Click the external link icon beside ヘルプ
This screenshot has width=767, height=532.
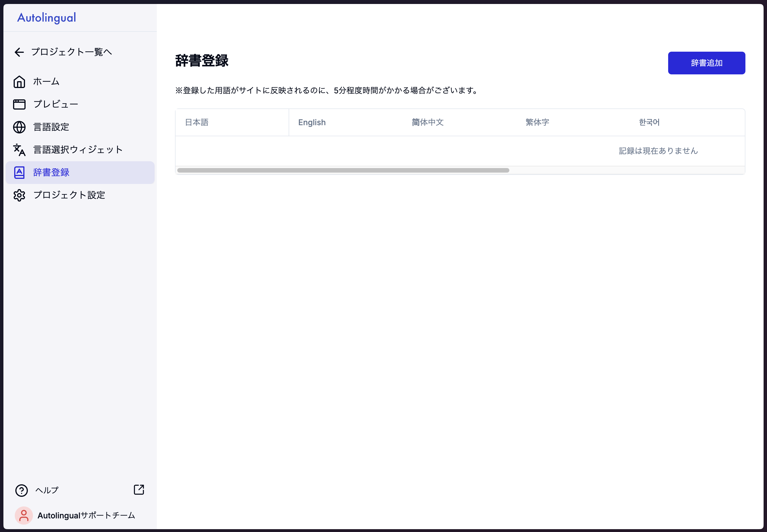[139, 489]
